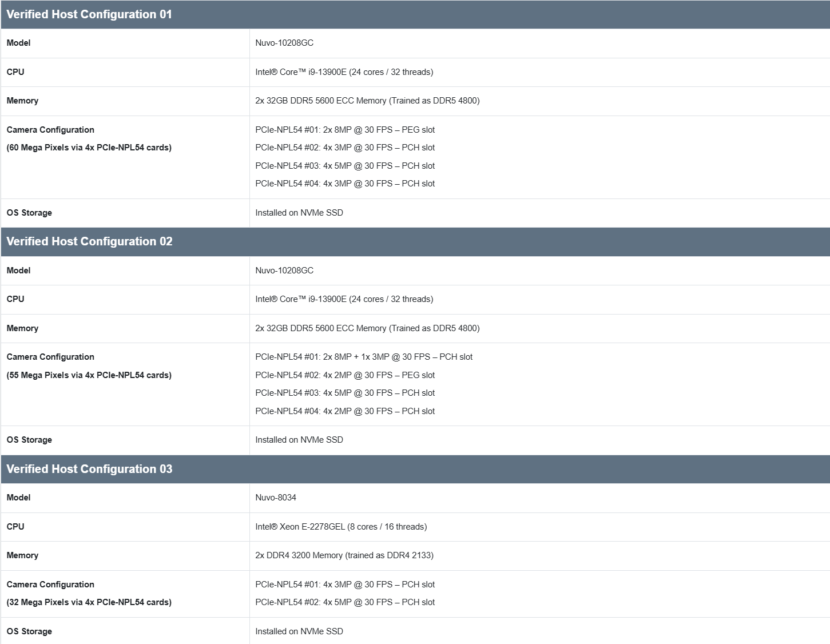
Task: Click the 60 Mega Pixels camera label
Action: [x=89, y=148]
